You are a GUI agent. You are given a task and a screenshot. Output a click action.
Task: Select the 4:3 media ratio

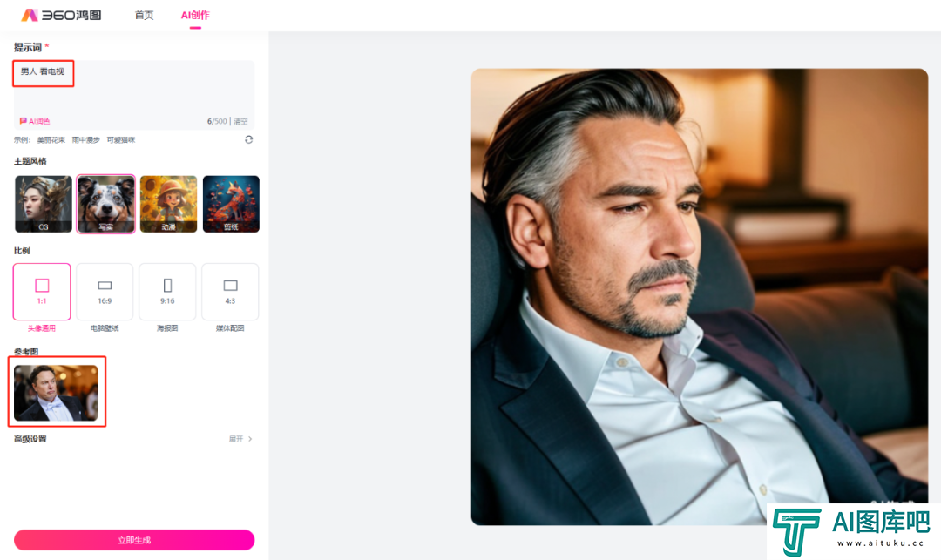coord(230,292)
